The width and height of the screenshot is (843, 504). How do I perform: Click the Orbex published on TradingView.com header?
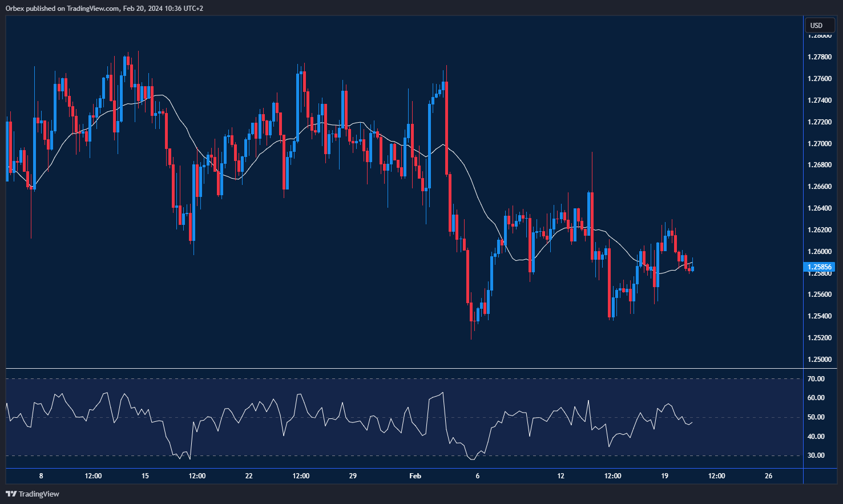point(104,9)
